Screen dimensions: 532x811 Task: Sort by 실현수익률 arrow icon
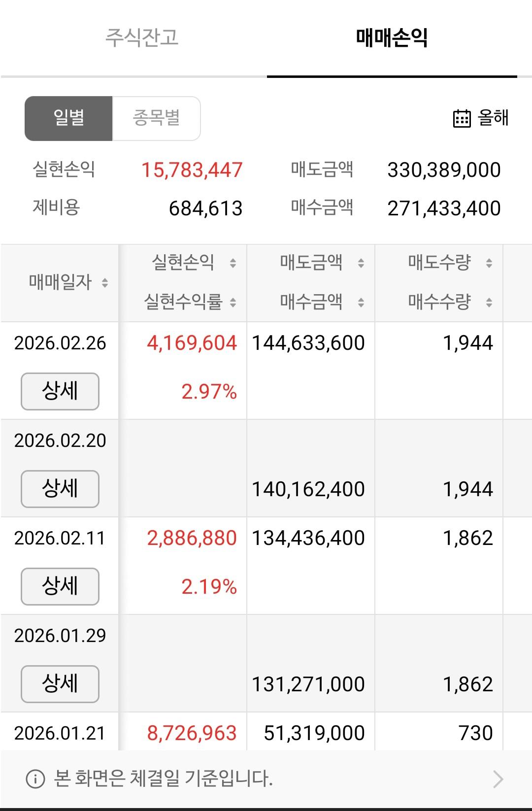tap(233, 302)
